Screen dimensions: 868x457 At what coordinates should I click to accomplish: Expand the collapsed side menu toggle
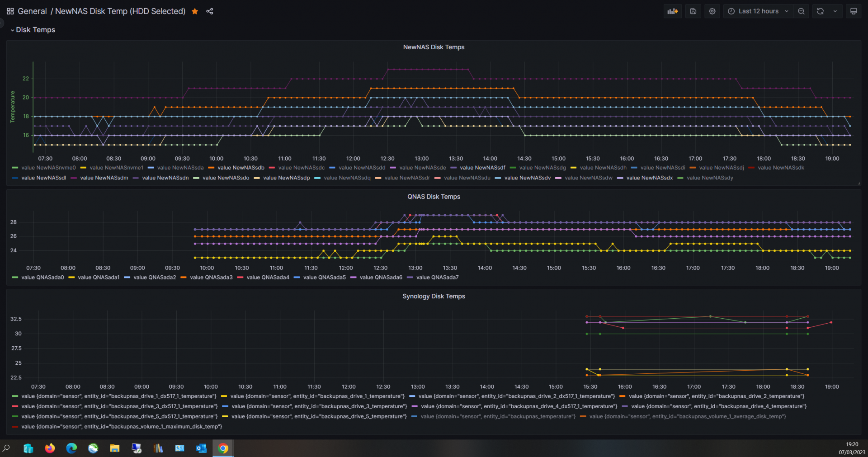(2, 23)
